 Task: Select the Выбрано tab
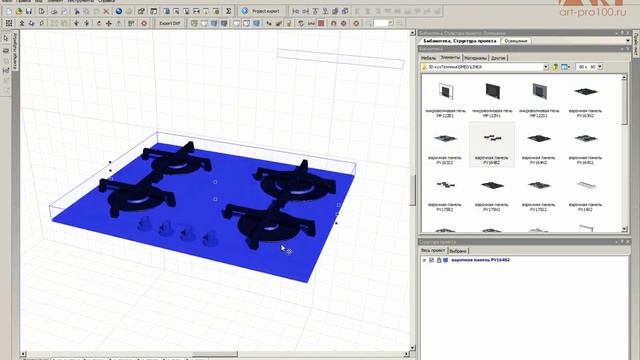(458, 251)
